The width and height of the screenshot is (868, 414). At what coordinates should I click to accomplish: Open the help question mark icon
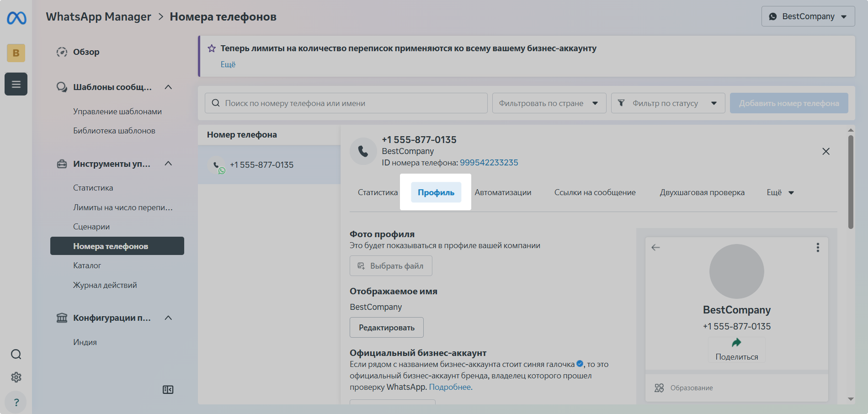(16, 402)
